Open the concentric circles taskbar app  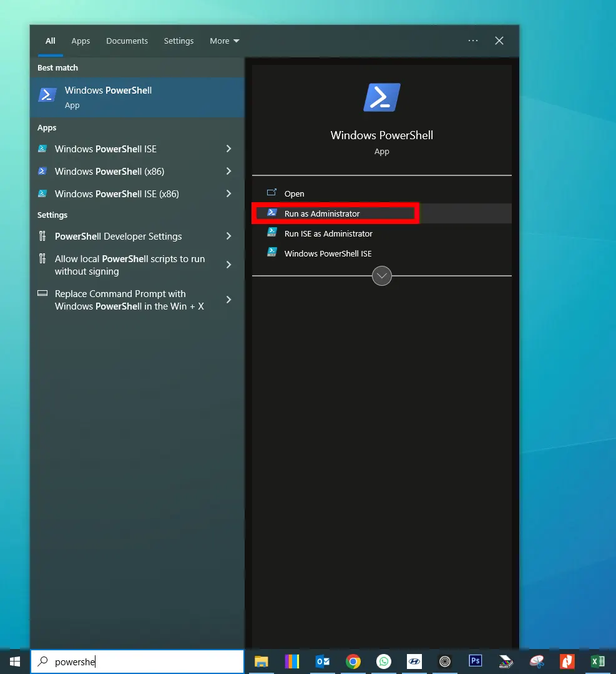(445, 662)
